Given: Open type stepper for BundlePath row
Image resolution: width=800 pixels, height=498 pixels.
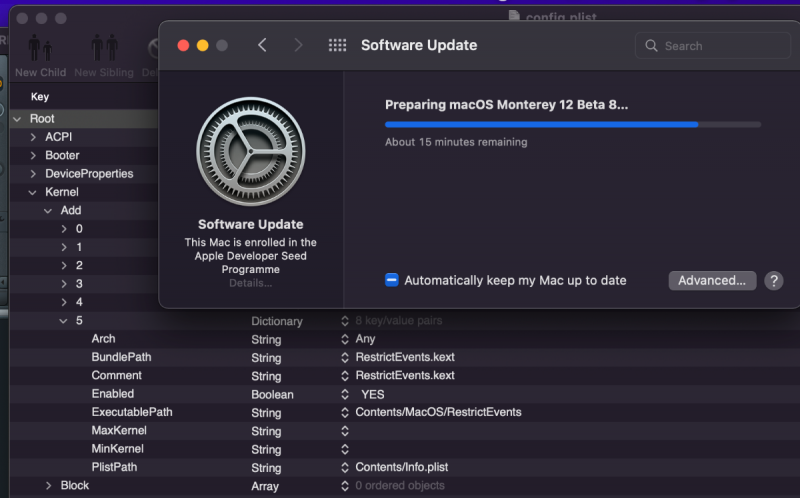Looking at the screenshot, I should pyautogui.click(x=345, y=358).
